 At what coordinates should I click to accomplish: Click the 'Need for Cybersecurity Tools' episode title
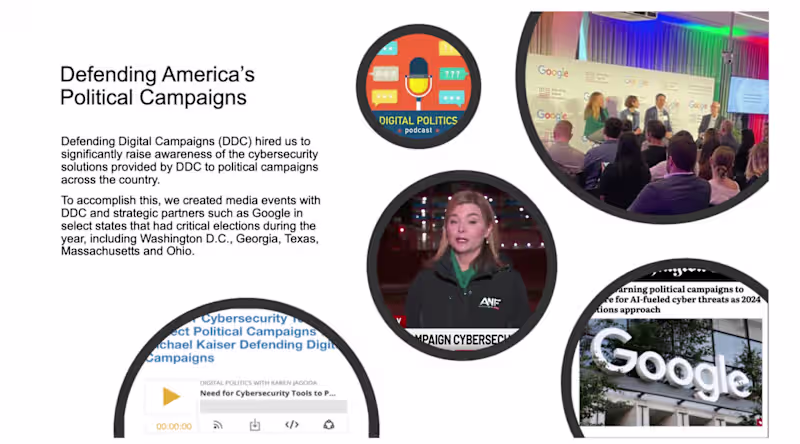tap(268, 393)
